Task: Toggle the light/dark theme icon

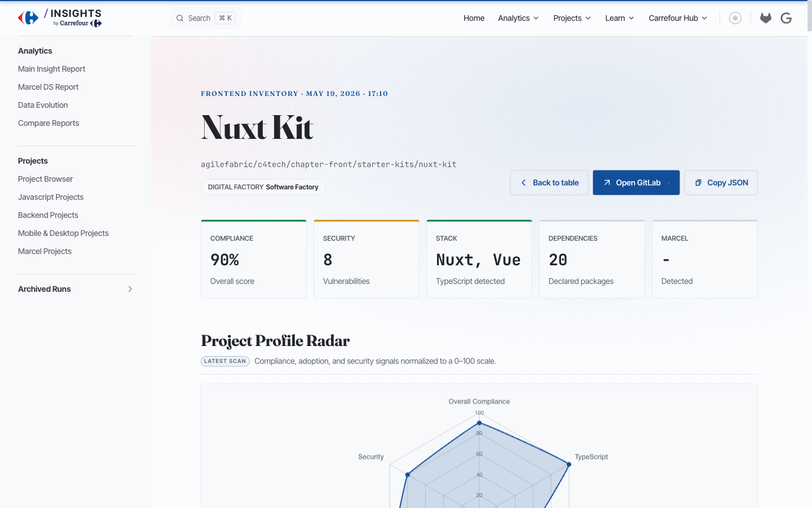Action: [x=735, y=18]
